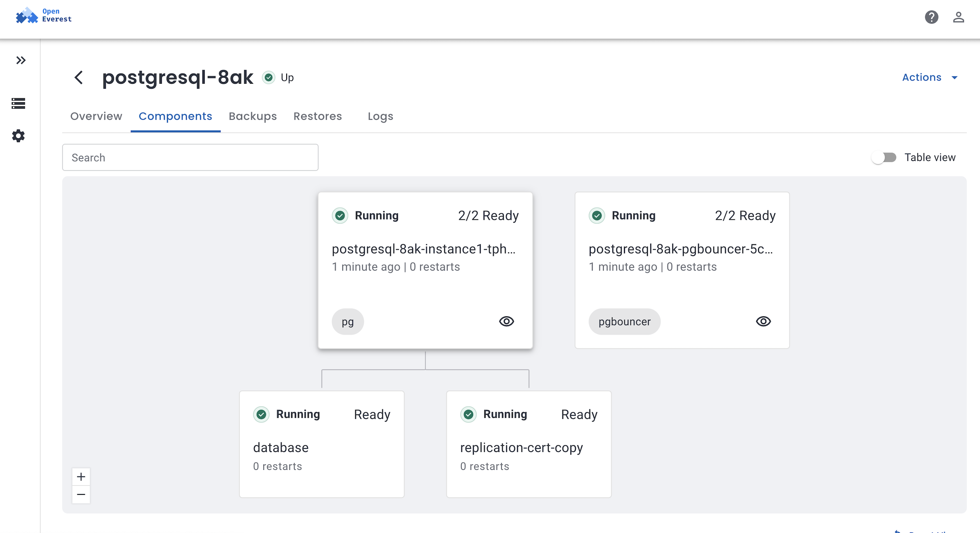Select the database container card name
980x533 pixels.
281,448
